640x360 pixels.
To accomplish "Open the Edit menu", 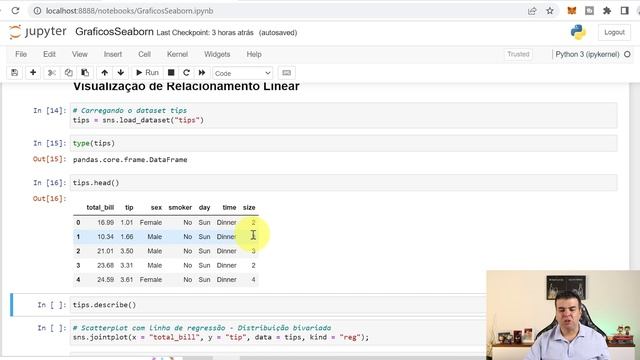I will (x=49, y=54).
